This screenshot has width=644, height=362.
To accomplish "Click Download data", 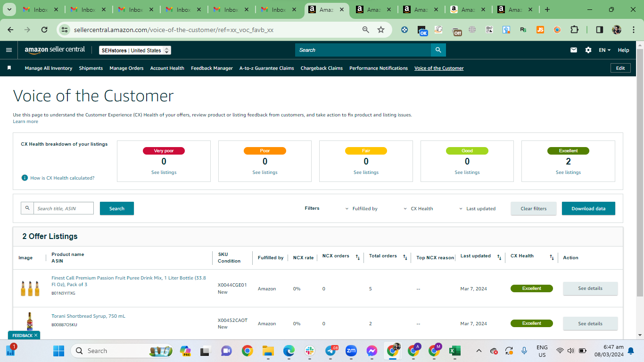I will (588, 208).
